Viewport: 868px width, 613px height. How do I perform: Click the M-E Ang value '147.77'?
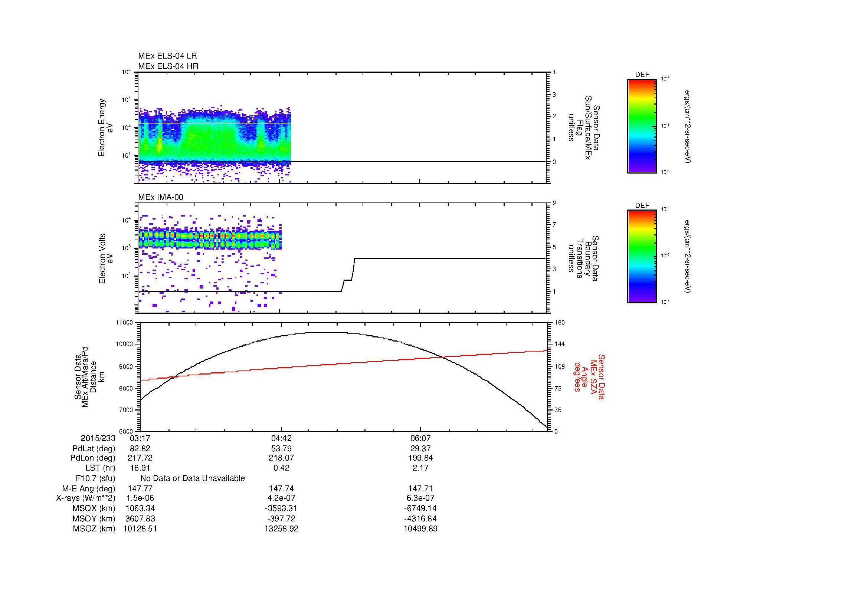(140, 488)
